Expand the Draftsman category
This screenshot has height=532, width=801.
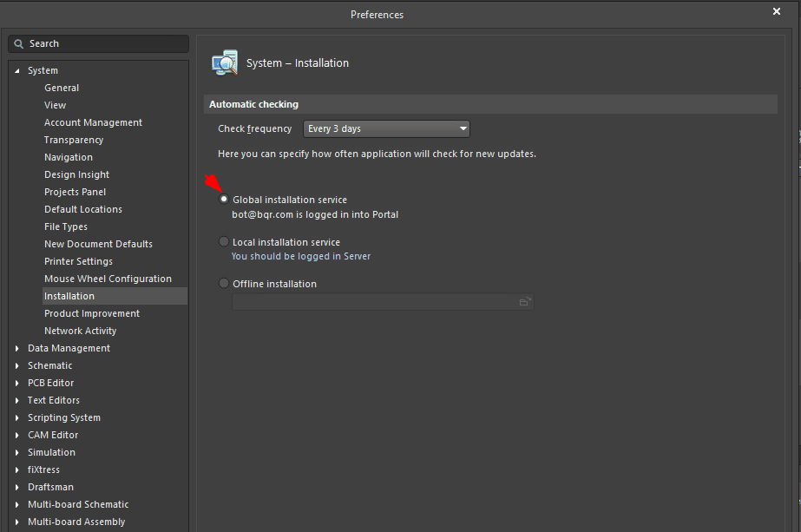coord(16,488)
